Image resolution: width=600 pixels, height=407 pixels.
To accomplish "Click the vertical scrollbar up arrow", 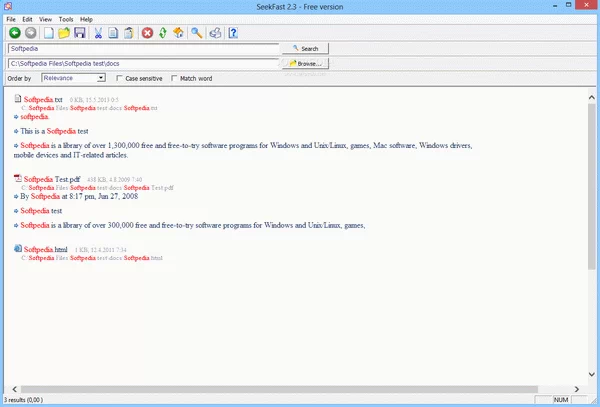I will (x=592, y=98).
